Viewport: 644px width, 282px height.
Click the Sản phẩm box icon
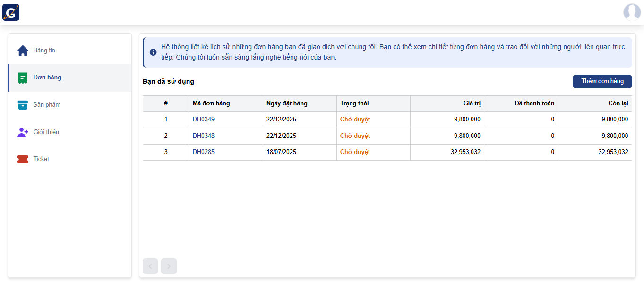[23, 105]
